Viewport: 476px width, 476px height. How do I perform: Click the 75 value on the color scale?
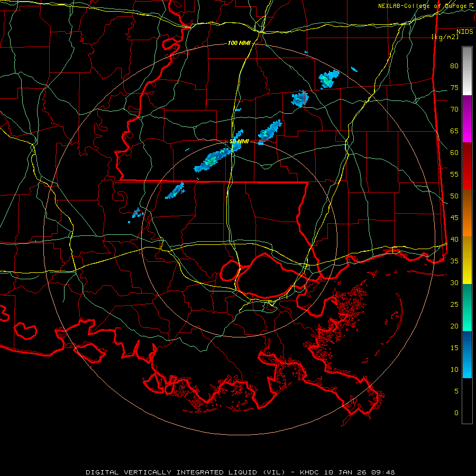click(454, 87)
